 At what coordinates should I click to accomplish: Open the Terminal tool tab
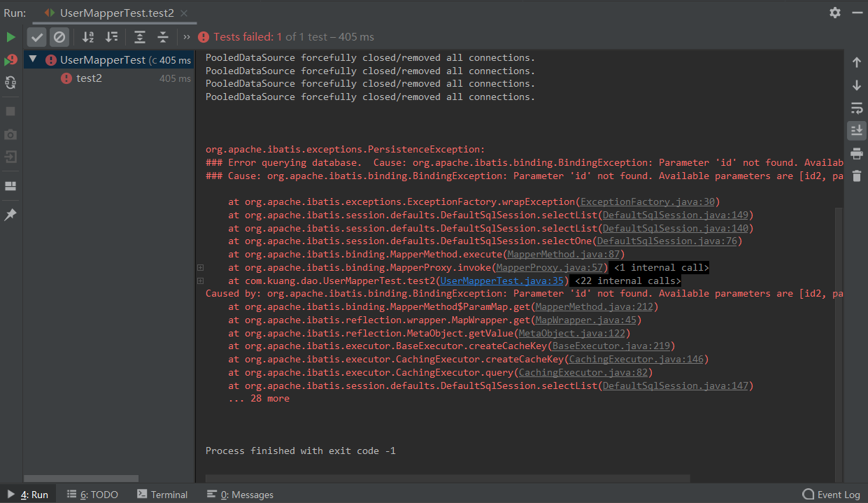coord(162,495)
